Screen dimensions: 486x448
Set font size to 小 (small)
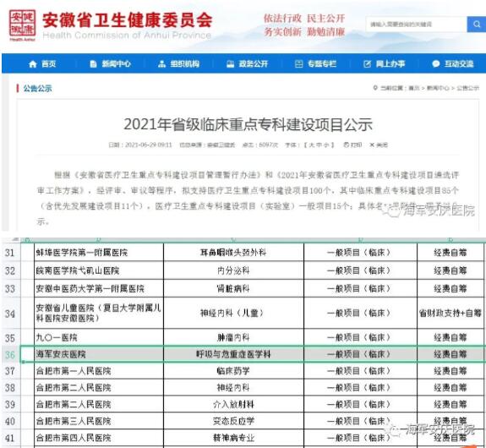click(326, 145)
